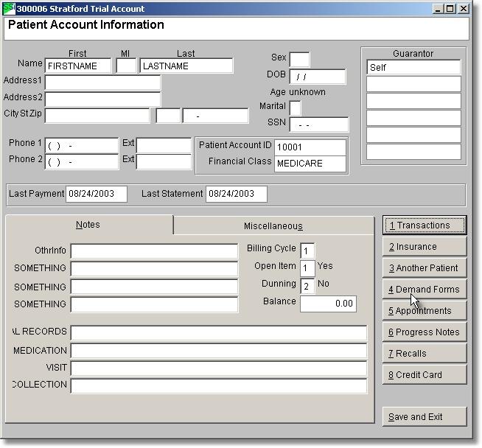Click the Financial Class field

click(x=310, y=164)
